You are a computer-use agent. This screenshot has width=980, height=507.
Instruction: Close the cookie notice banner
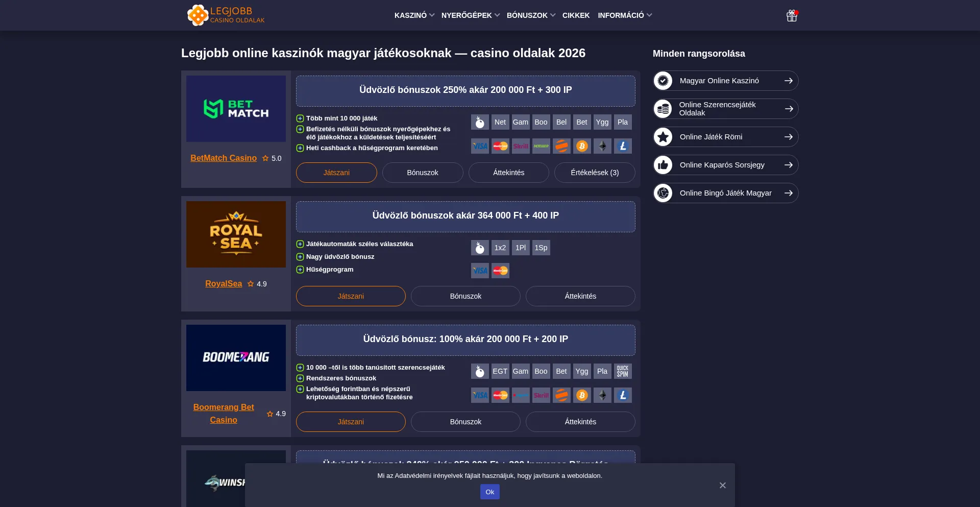[x=722, y=485]
